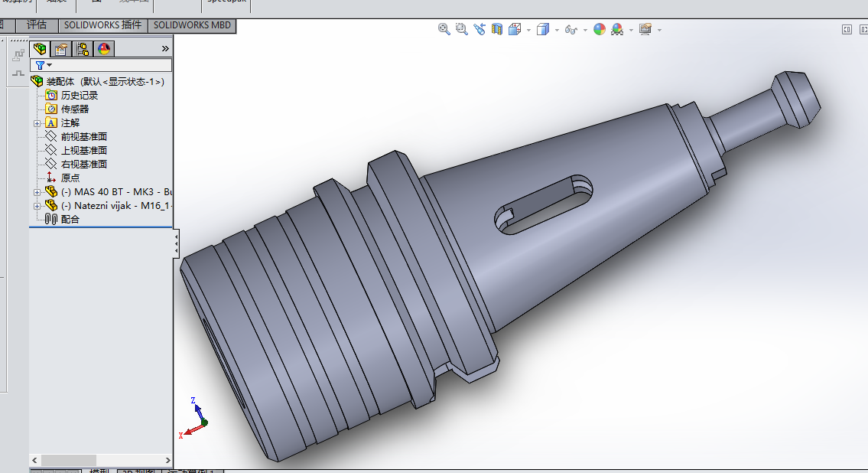868x473 pixels.
Task: Open View Orientation dropdown arrow
Action: click(528, 30)
